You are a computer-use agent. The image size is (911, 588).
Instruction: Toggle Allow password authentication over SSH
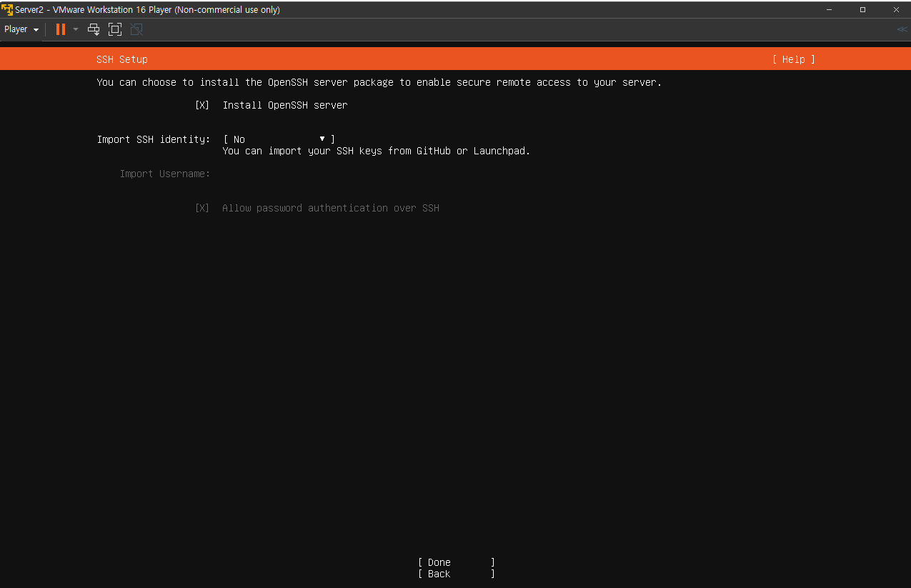coord(202,208)
